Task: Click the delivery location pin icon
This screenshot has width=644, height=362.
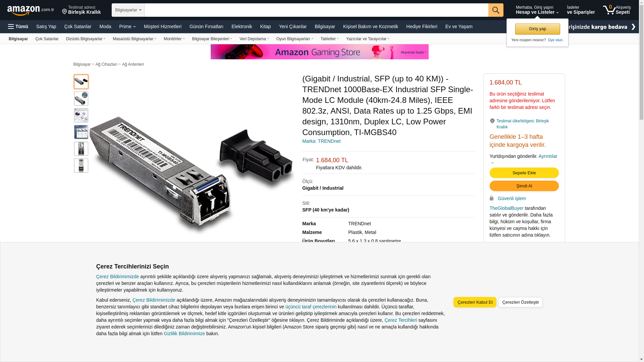Action: (64, 11)
